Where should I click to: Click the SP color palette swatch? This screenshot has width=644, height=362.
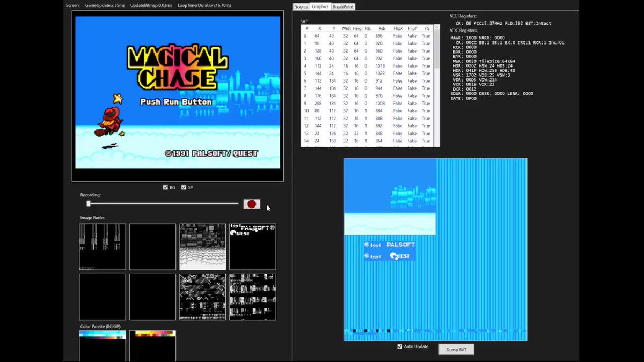coord(152,346)
